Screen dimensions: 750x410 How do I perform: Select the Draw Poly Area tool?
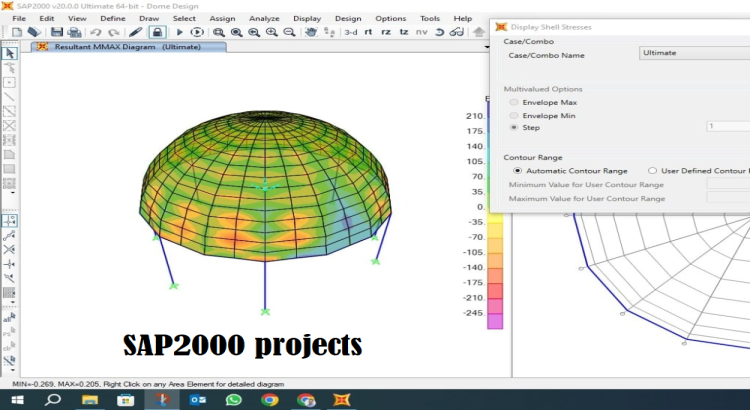click(x=10, y=155)
